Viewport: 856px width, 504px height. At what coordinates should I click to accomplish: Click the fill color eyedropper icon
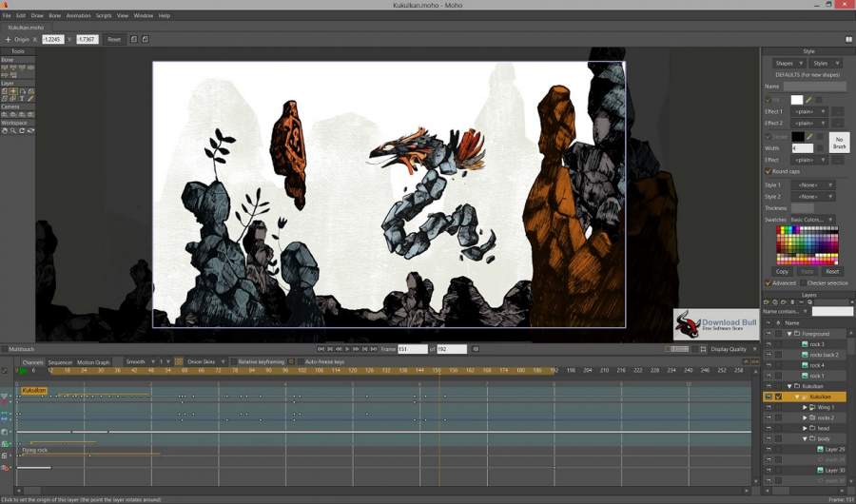coord(808,100)
